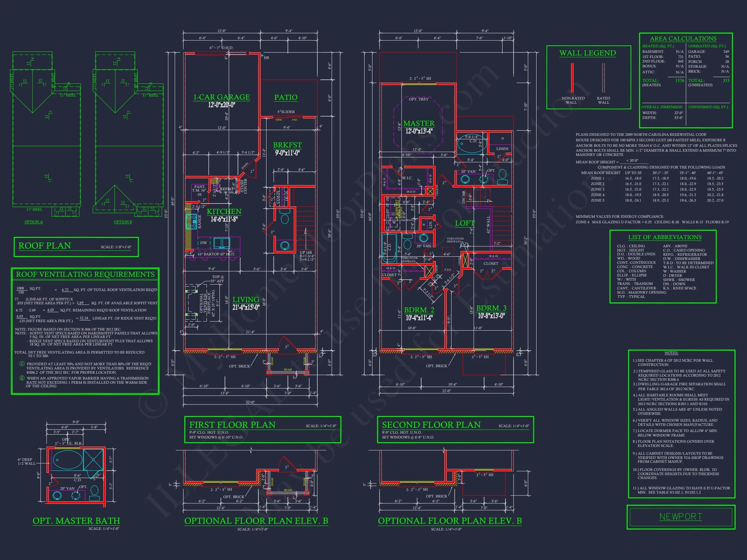Image resolution: width=747 pixels, height=560 pixels.
Task: Click the circled number 1 note marker
Action: pyautogui.click(x=22, y=364)
